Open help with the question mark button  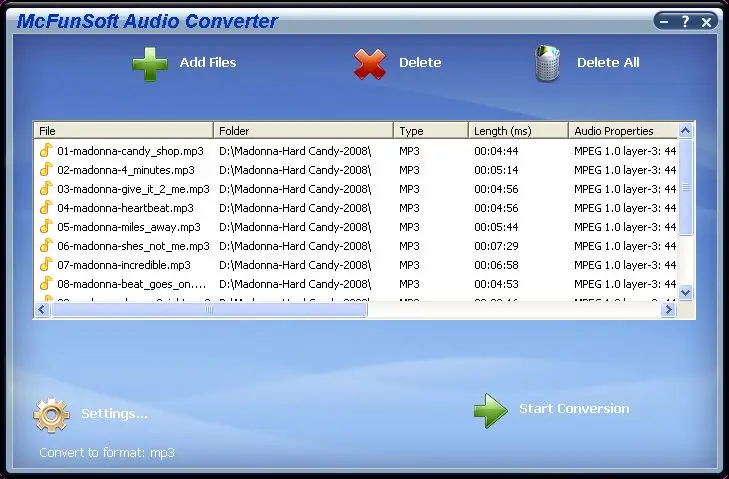685,21
